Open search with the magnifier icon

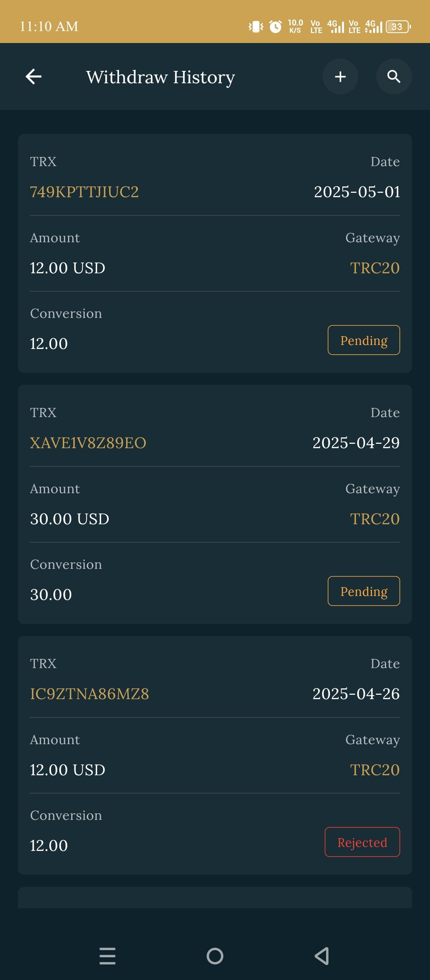(394, 76)
